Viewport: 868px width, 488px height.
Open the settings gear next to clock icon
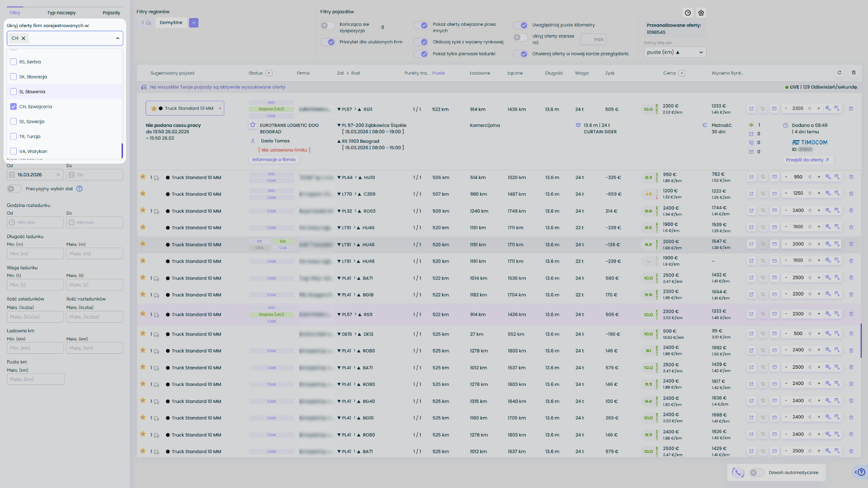click(701, 13)
